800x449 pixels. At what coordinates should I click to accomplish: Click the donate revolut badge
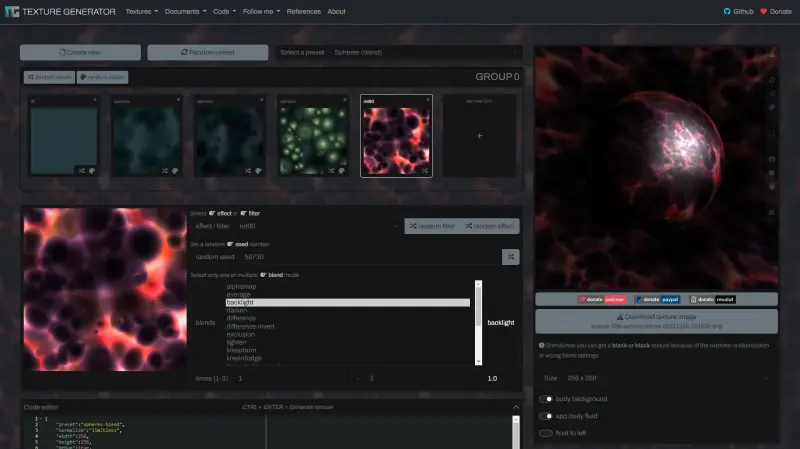click(712, 300)
